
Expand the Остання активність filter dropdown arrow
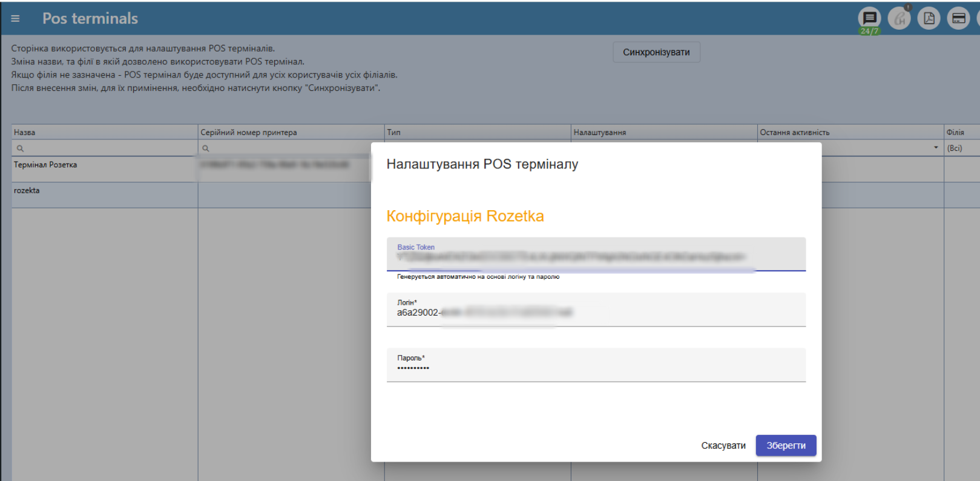(x=936, y=148)
